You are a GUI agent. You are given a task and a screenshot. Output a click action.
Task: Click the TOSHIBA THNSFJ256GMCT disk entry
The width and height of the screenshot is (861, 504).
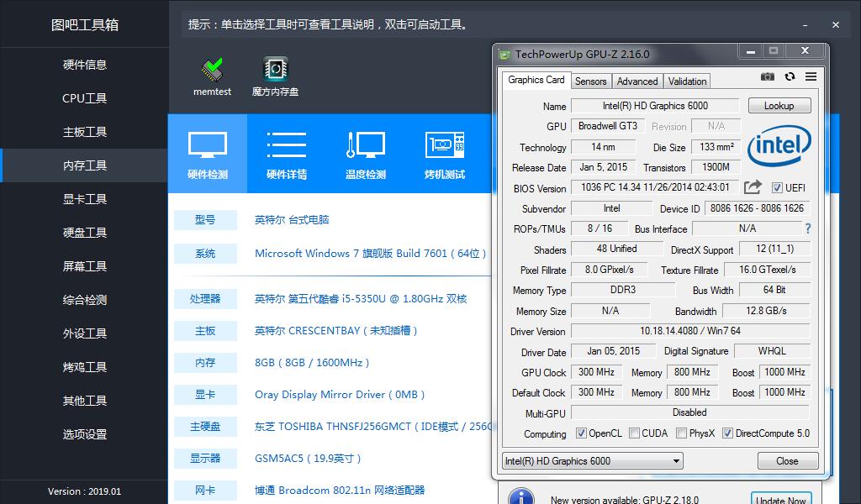(x=372, y=426)
